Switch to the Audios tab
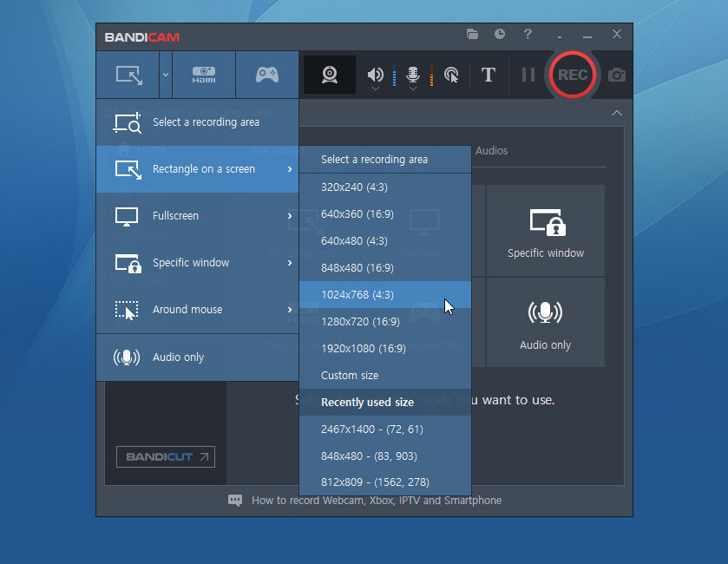Image resolution: width=728 pixels, height=564 pixels. click(x=491, y=151)
